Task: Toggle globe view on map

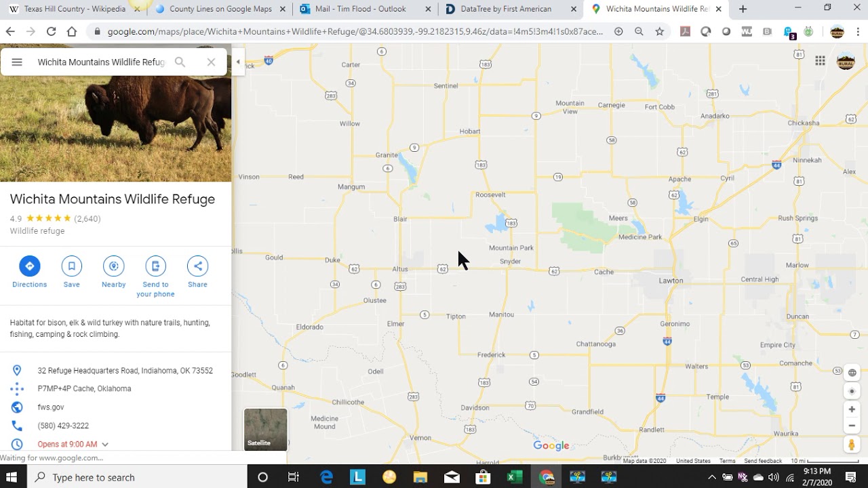Action: (x=852, y=373)
